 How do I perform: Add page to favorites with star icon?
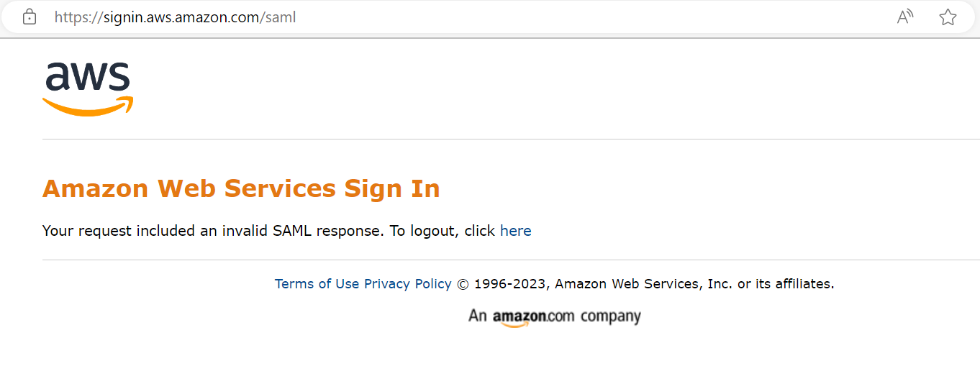click(948, 17)
